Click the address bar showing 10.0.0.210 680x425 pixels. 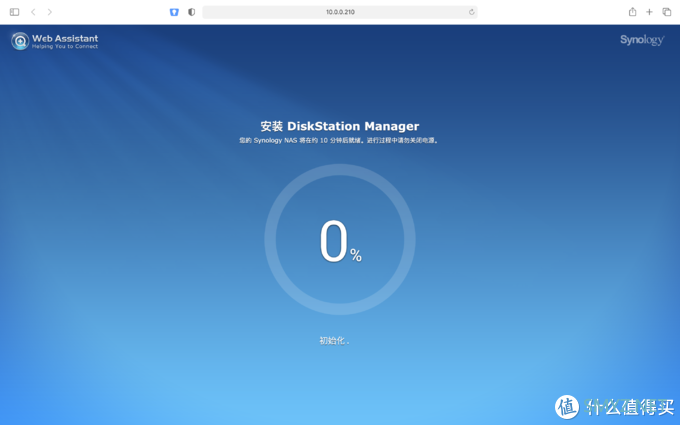point(340,12)
